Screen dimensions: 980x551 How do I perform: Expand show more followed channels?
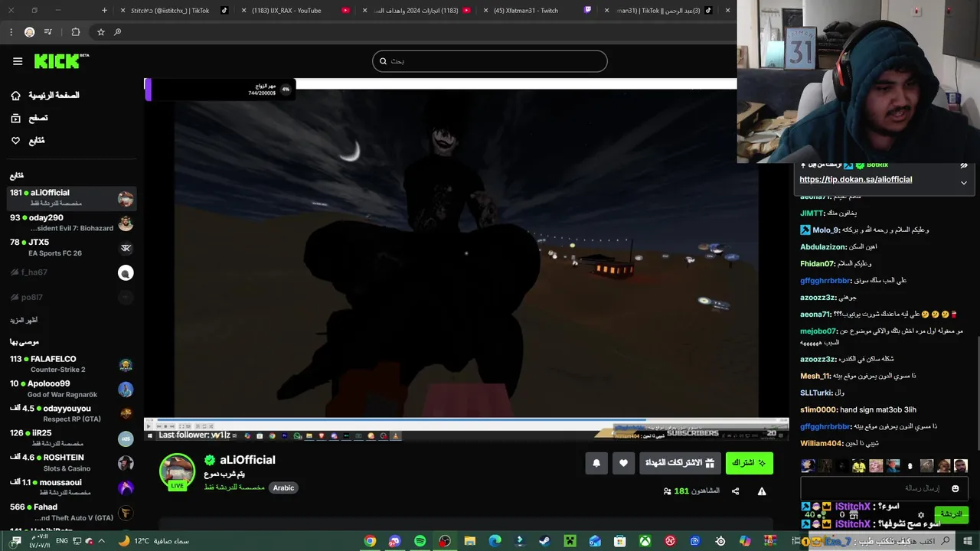(24, 320)
